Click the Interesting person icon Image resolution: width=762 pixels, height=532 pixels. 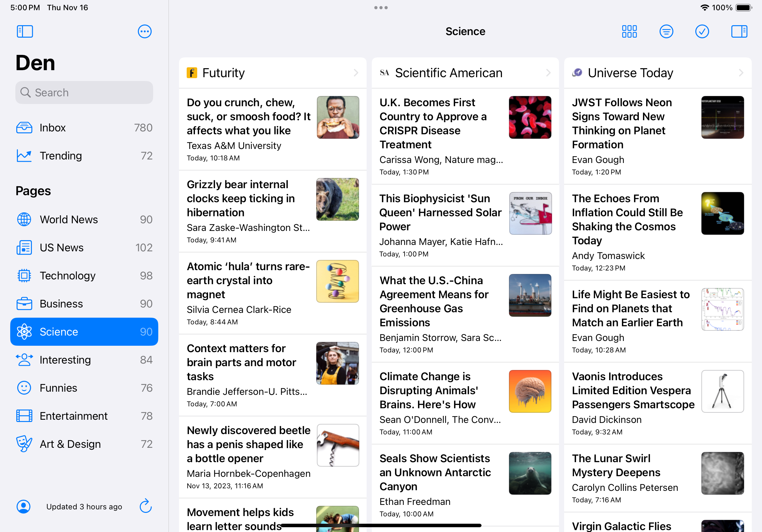coord(24,359)
